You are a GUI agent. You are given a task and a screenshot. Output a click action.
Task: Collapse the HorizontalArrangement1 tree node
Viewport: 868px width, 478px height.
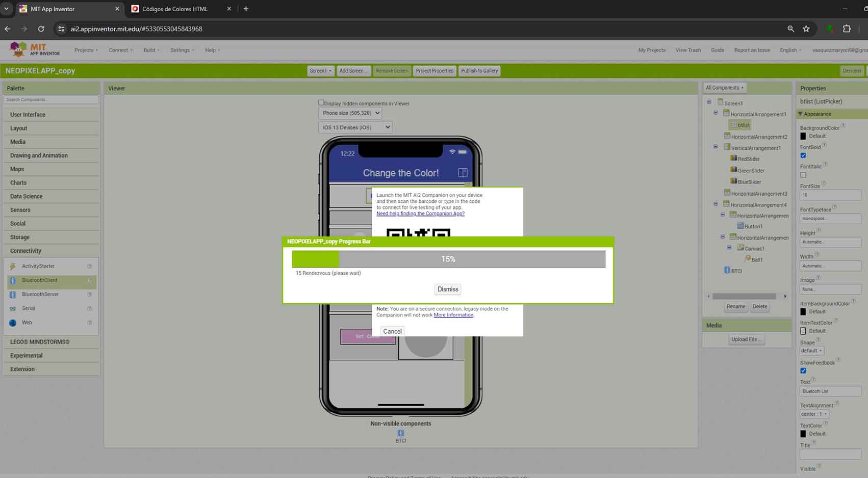(x=716, y=113)
